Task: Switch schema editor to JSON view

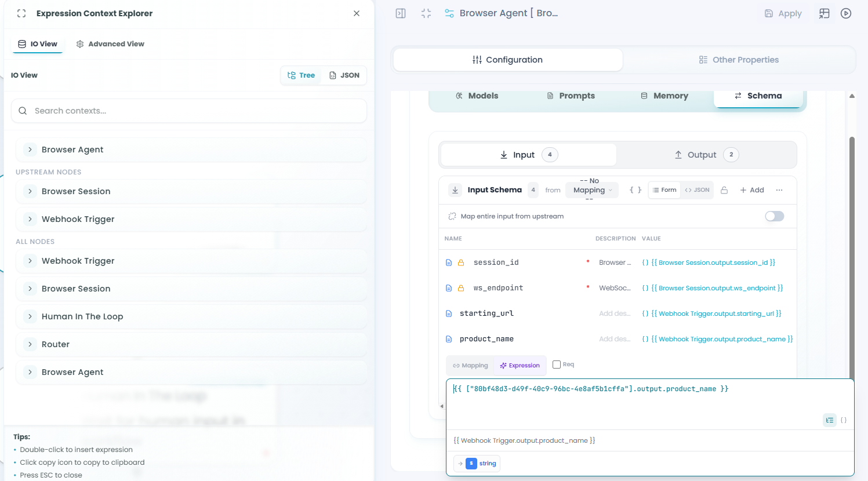Action: (697, 190)
